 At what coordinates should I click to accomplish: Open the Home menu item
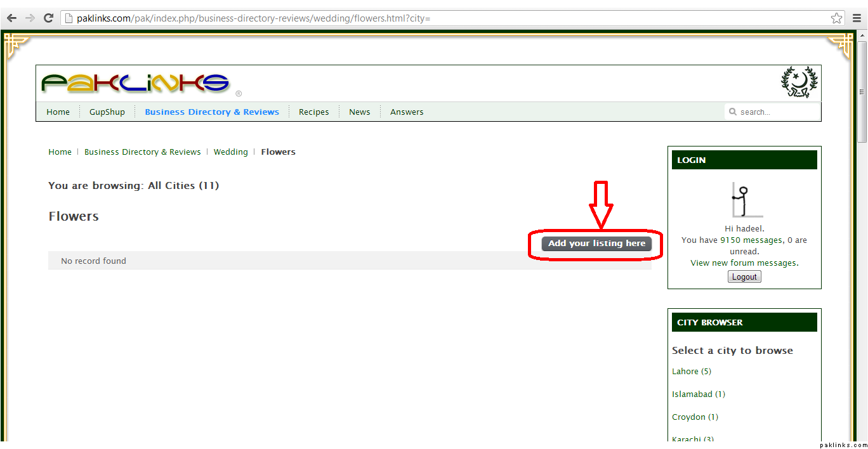[x=58, y=112]
